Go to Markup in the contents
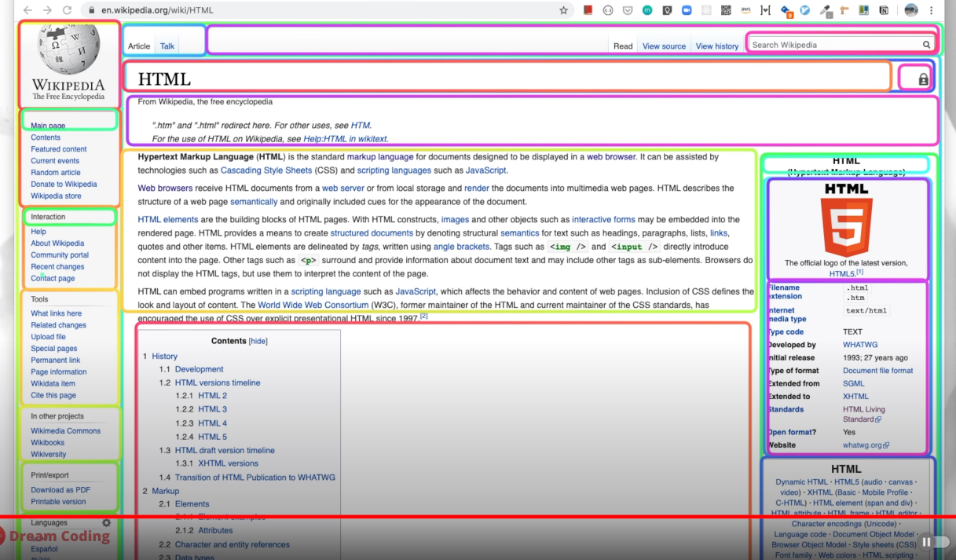This screenshot has width=956, height=560. (x=166, y=492)
